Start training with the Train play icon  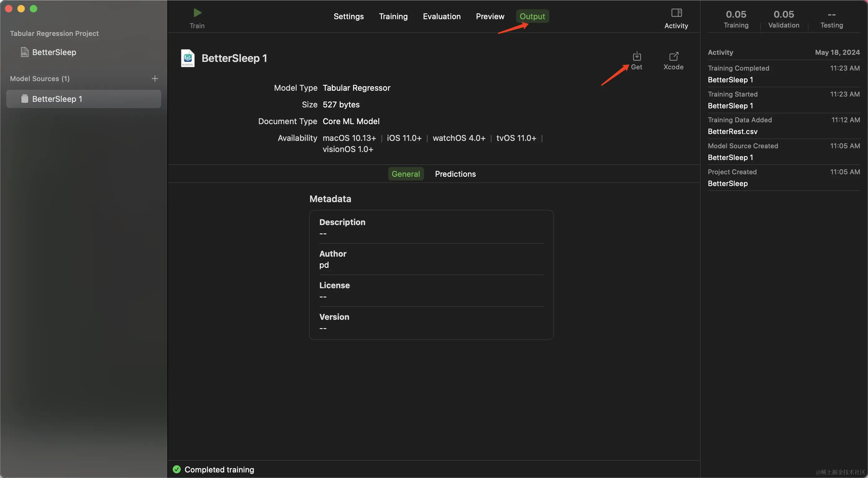(197, 13)
